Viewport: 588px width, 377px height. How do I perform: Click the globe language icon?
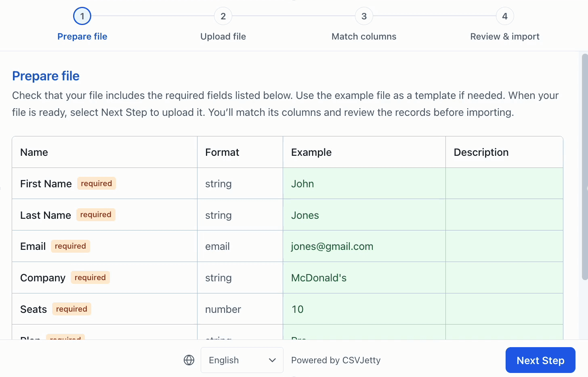click(x=189, y=360)
